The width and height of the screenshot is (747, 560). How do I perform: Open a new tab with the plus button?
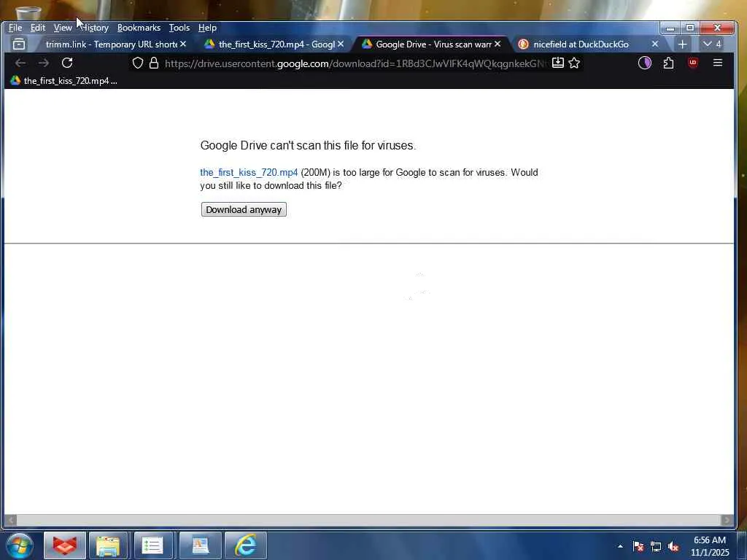pyautogui.click(x=682, y=44)
